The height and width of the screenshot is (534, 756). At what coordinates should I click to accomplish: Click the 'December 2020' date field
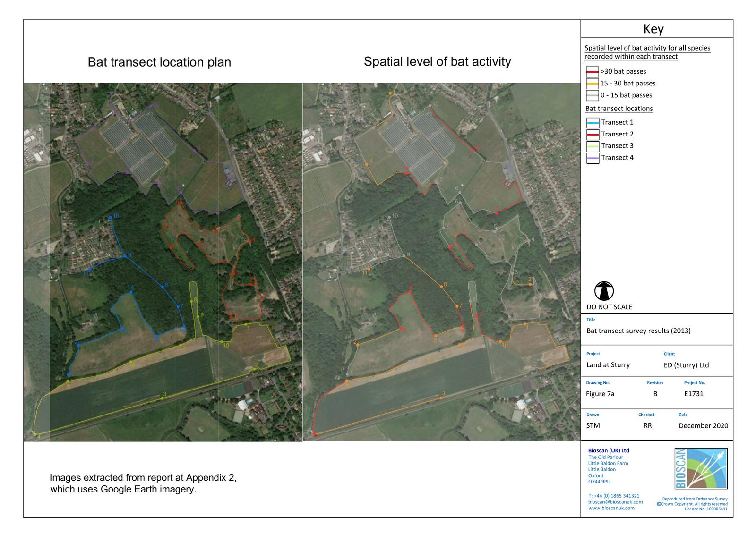703,425
